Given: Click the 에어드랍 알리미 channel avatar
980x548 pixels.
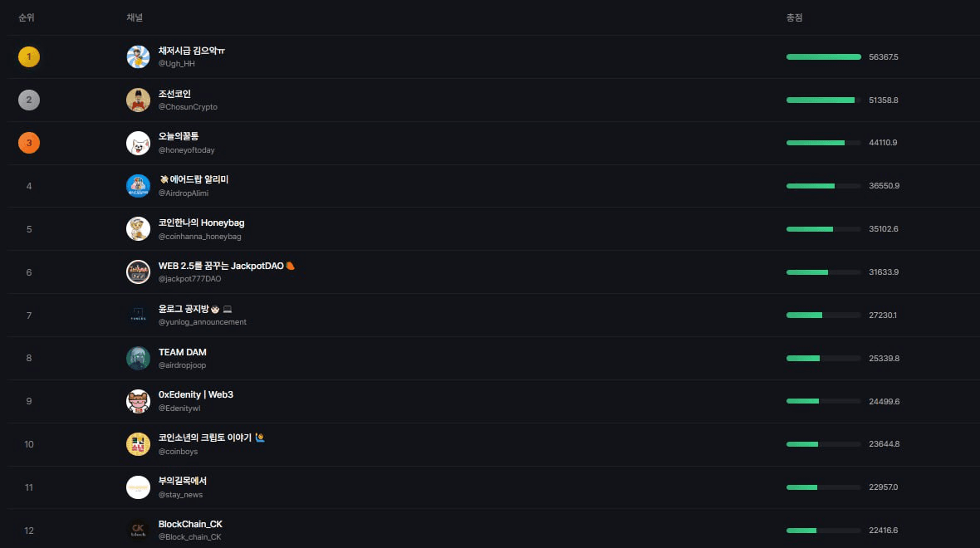Looking at the screenshot, I should tap(138, 186).
